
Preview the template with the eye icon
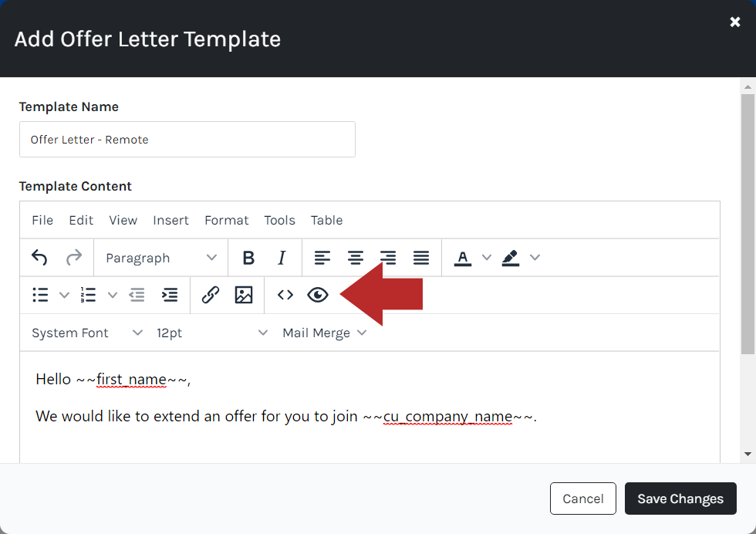tap(318, 295)
